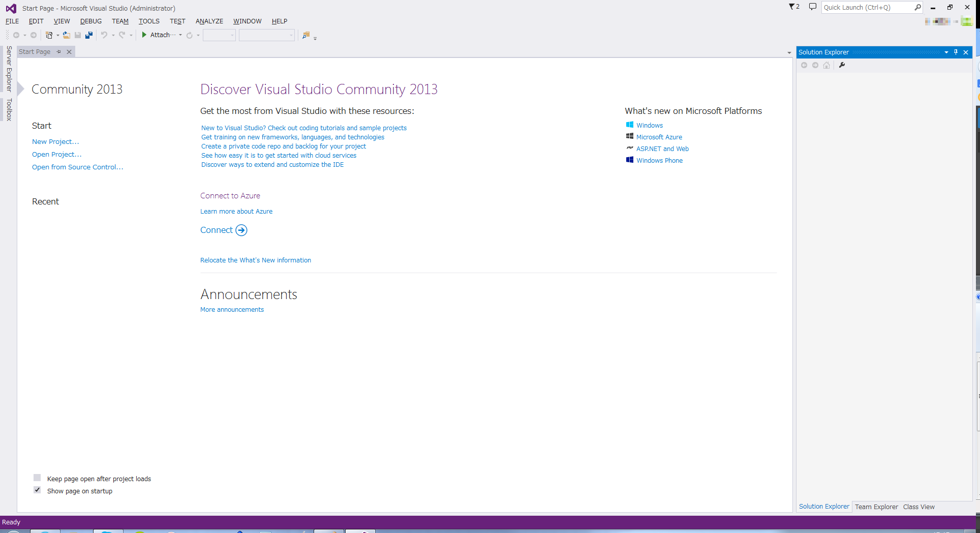Image resolution: width=980 pixels, height=533 pixels.
Task: Expand the Toolbox side tab
Action: (x=9, y=110)
